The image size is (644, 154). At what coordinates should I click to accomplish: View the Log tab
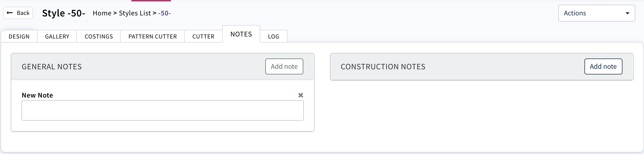pyautogui.click(x=274, y=36)
